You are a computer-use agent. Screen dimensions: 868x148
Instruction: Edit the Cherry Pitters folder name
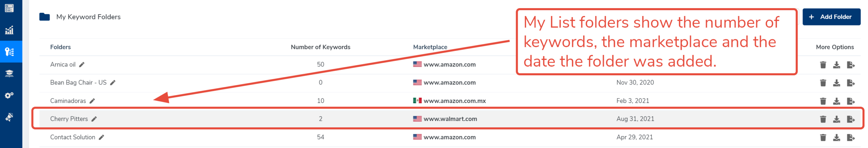(94, 119)
